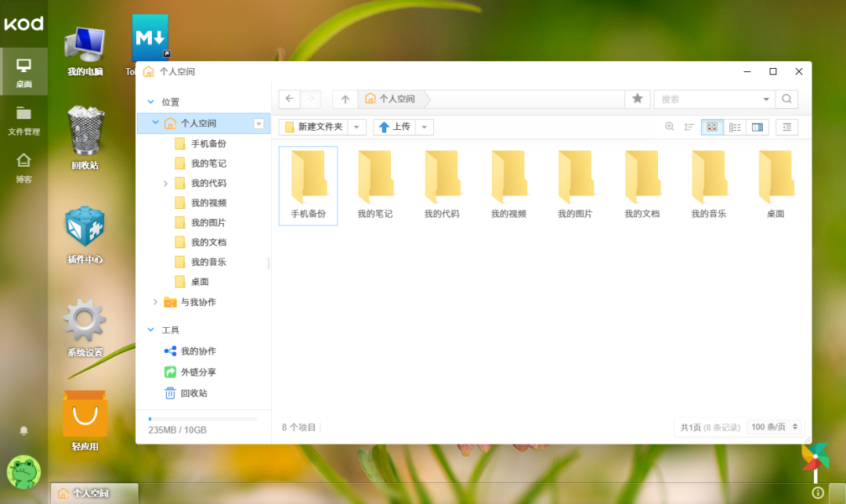Click the favorites star icon in address bar
Viewport: 846px width, 504px height.
point(637,99)
